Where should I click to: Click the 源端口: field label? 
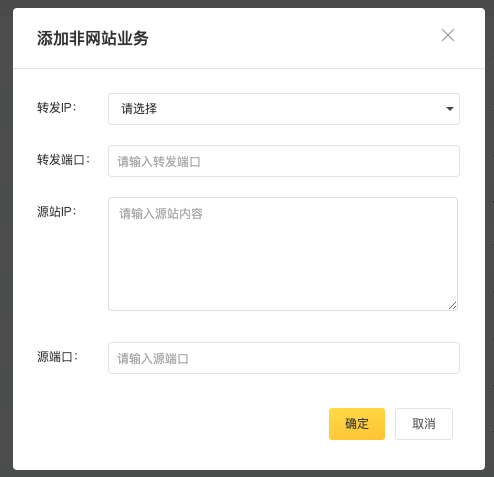(x=57, y=357)
